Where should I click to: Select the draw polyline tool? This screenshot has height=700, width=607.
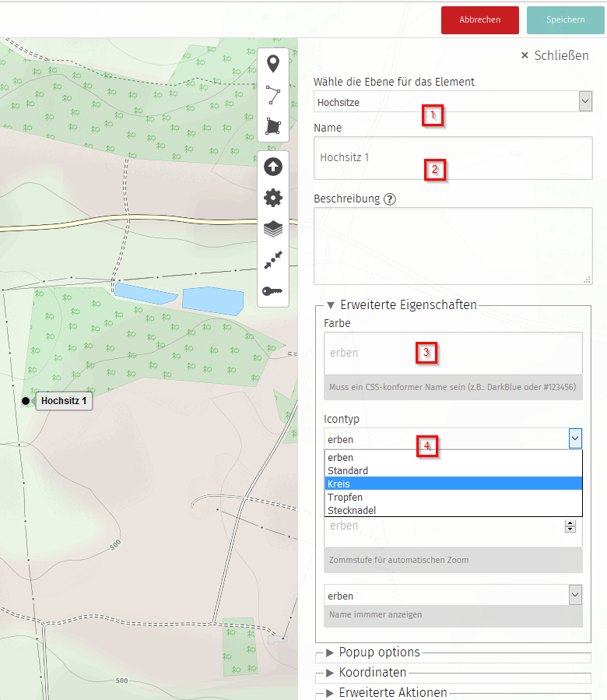coord(273,95)
